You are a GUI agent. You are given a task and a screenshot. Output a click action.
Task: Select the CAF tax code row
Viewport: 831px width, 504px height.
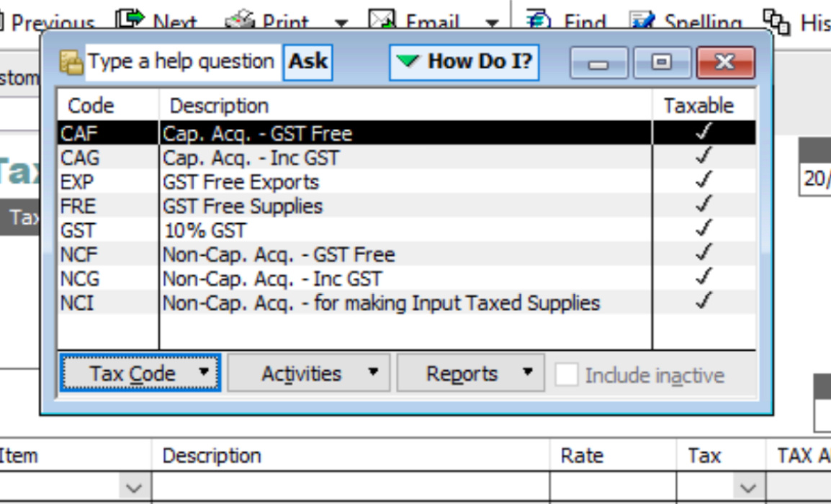[x=406, y=132]
